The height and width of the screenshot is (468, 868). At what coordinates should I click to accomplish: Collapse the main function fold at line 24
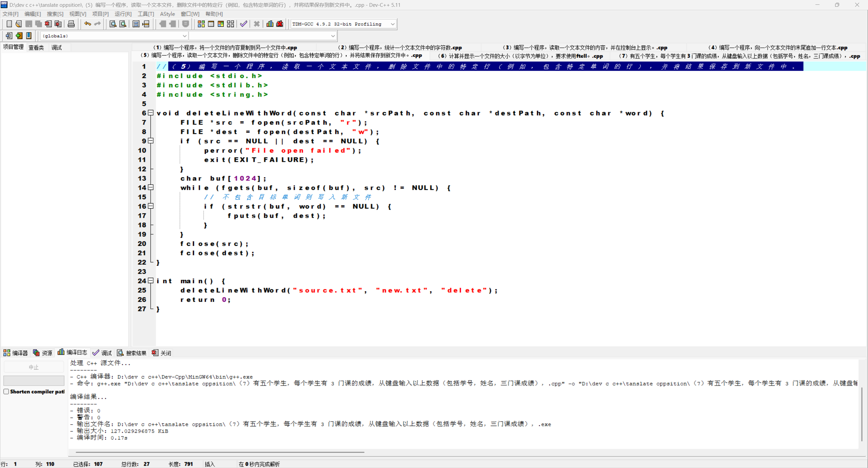pos(151,281)
